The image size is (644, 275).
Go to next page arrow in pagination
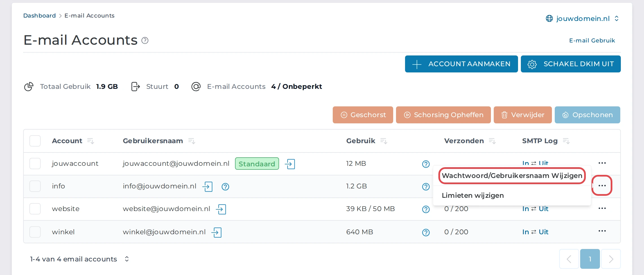[611, 259]
